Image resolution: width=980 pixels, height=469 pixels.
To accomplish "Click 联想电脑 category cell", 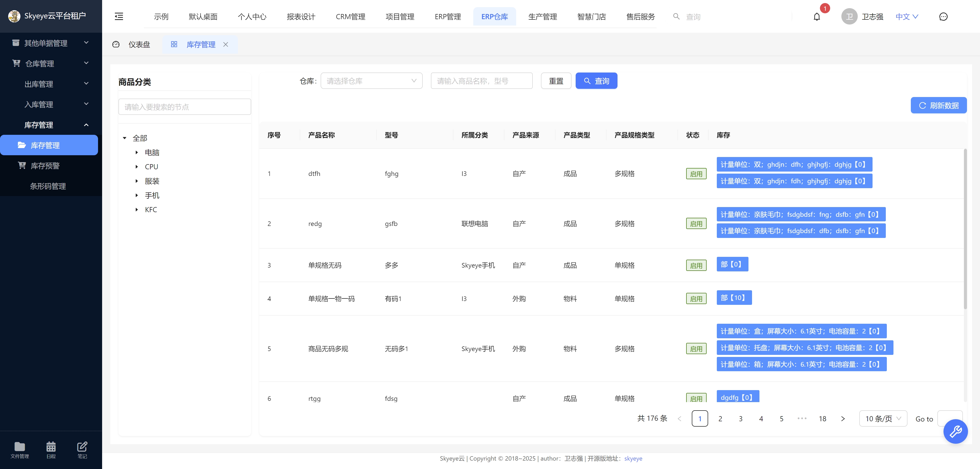I will 474,224.
